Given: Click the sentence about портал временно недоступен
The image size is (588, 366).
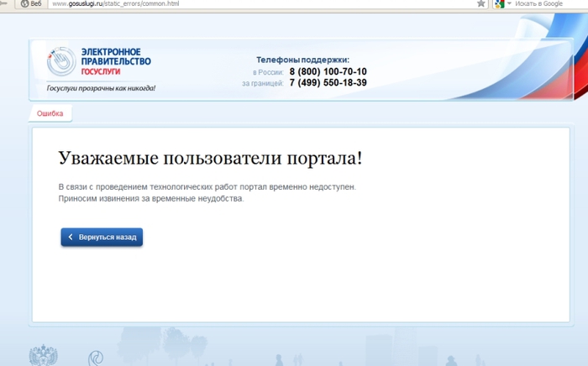Looking at the screenshot, I should tap(207, 186).
